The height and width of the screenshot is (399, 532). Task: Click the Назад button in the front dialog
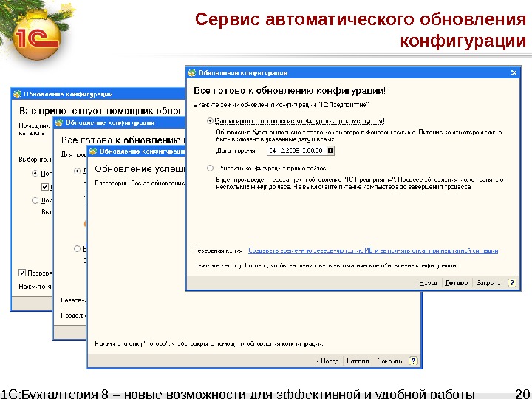point(426,282)
